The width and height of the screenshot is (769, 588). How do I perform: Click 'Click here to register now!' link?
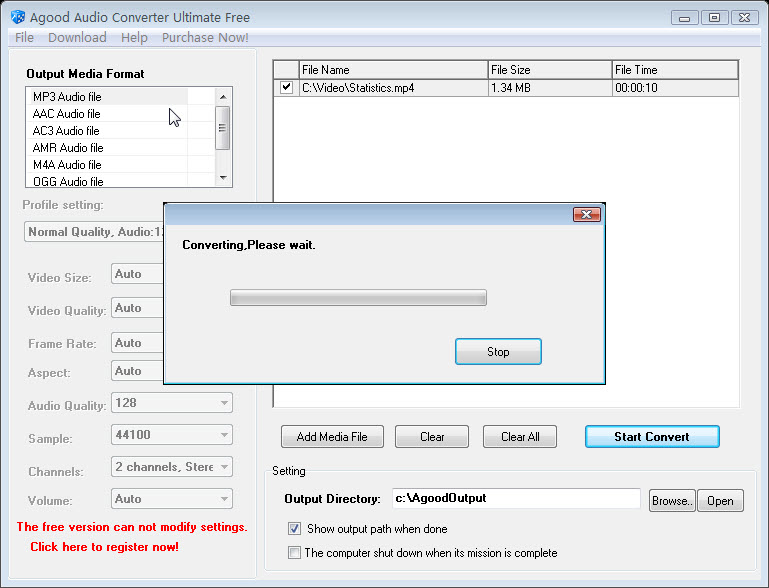click(x=104, y=547)
